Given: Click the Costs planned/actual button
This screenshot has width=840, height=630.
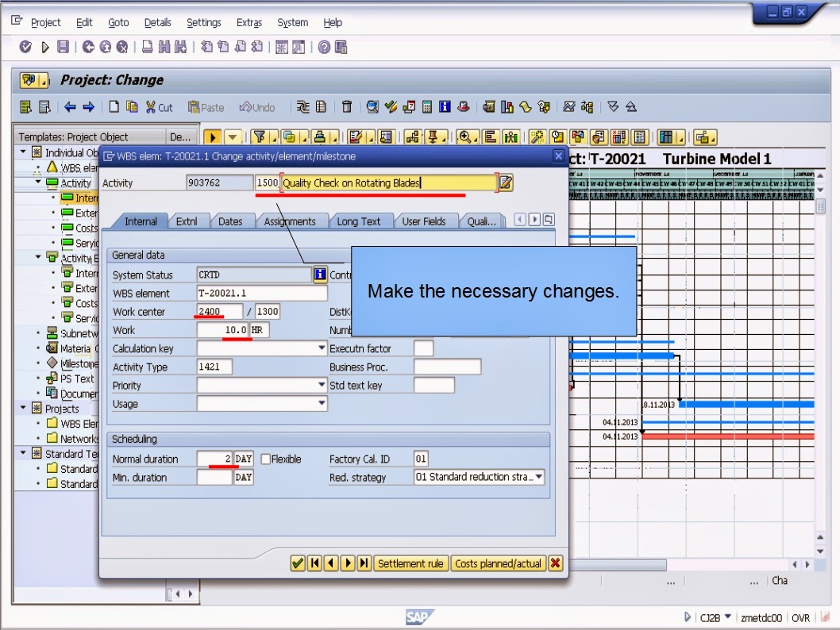Looking at the screenshot, I should tap(499, 563).
